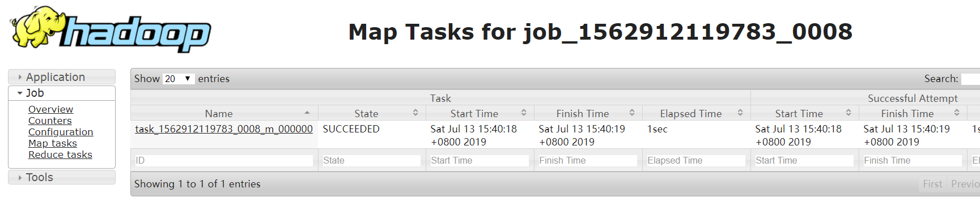The width and height of the screenshot is (980, 223).
Task: Open the Configuration link
Action: pos(61,132)
